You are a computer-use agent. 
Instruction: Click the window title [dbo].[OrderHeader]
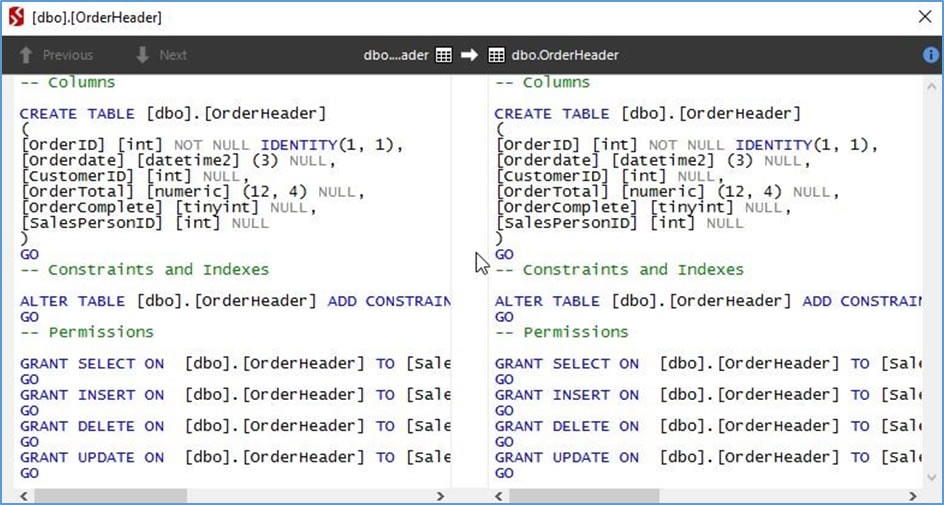tap(97, 18)
